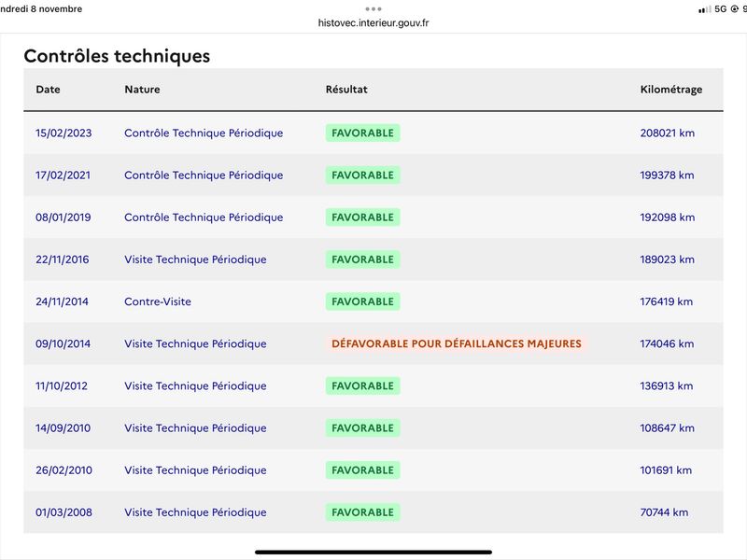Open the Contre-Visite entry

[158, 301]
